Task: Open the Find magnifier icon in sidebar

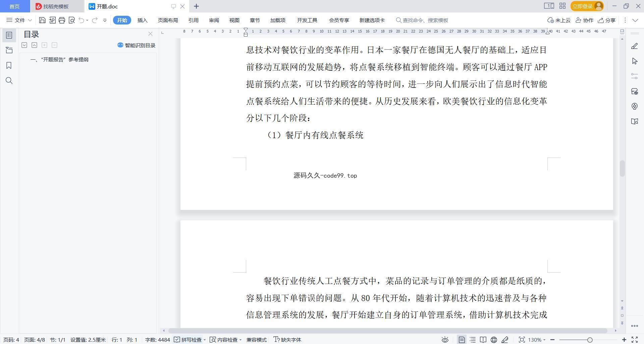Action: point(9,80)
